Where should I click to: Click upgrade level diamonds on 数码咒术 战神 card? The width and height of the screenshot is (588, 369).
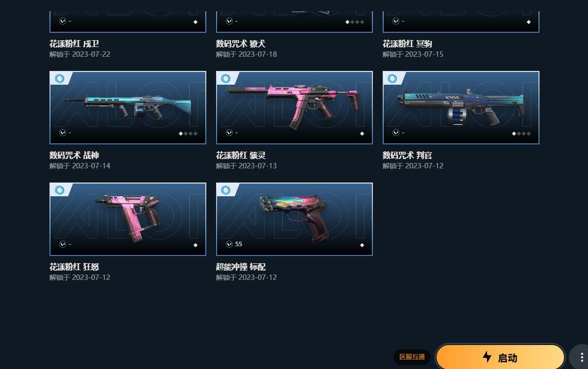coord(188,134)
